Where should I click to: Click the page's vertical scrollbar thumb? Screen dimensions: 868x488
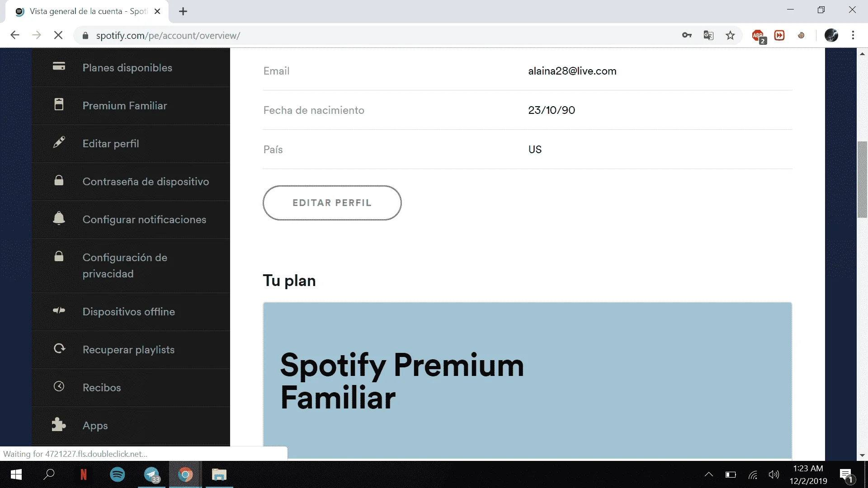click(x=862, y=179)
